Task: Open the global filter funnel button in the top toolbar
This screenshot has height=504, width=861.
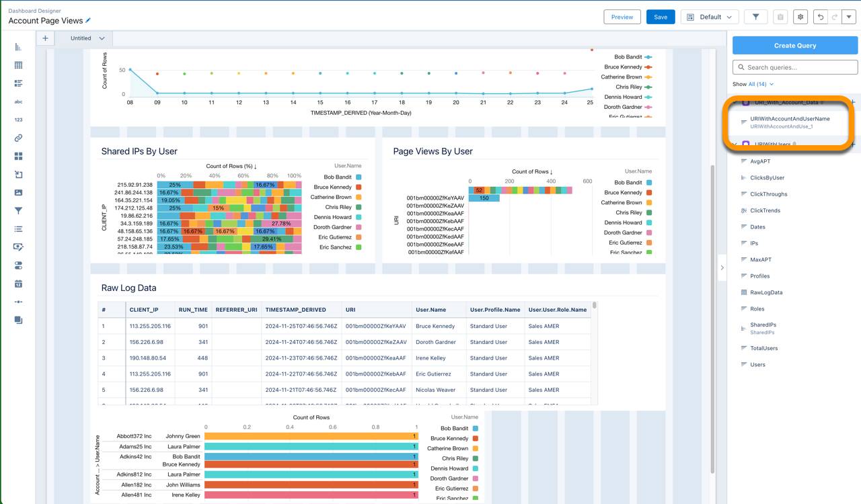Action: 755,17
